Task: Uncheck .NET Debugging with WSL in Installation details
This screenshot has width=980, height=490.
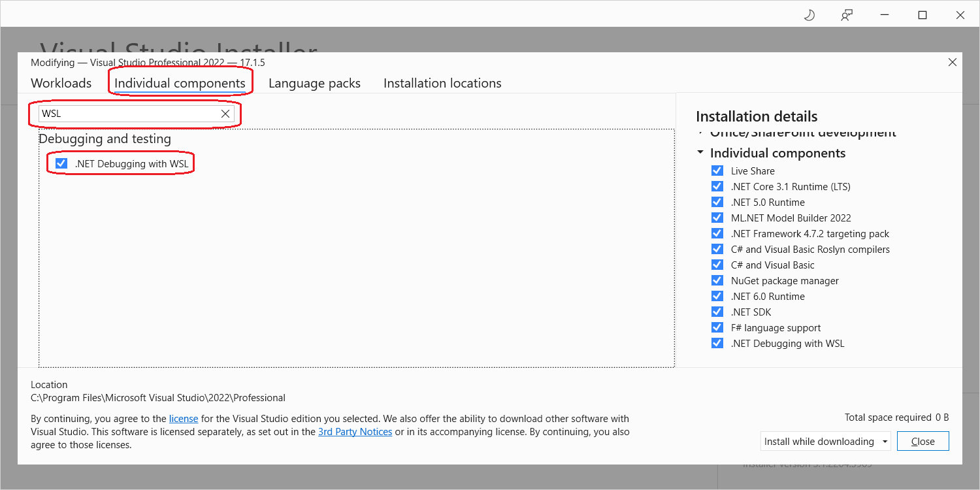Action: pos(717,343)
